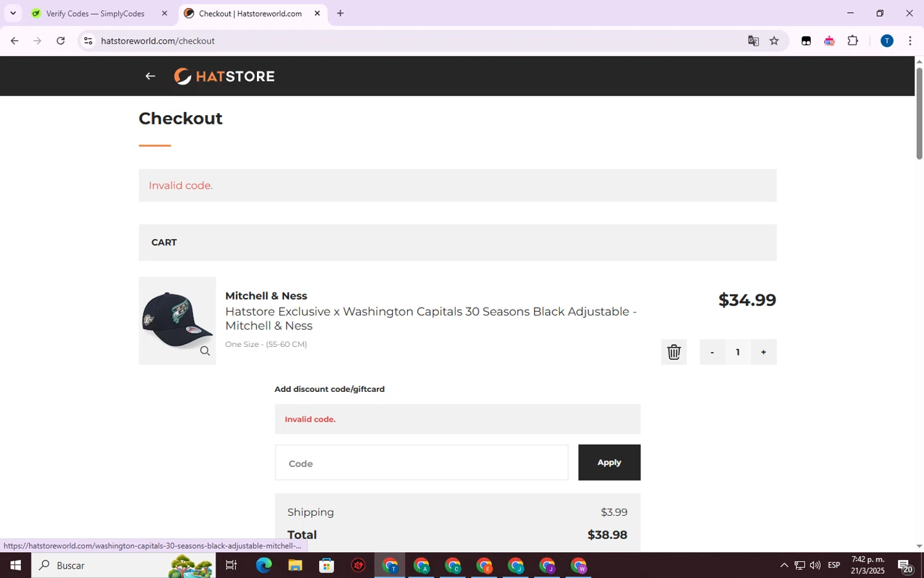Open the volume control in tray

pos(815,565)
